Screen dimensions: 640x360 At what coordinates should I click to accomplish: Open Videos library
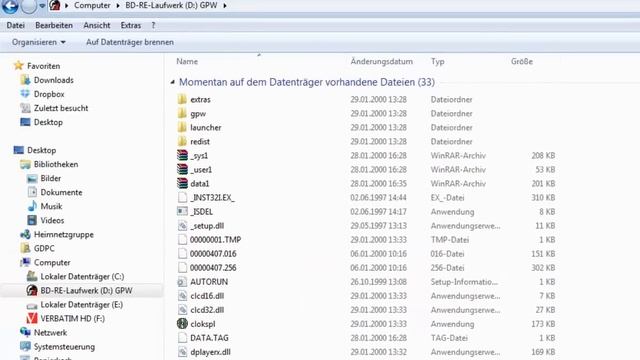click(x=52, y=220)
